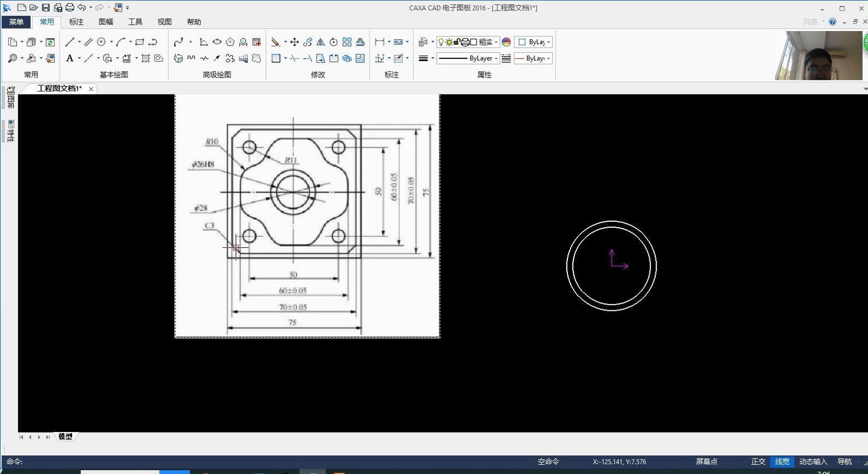Close the 工程图文档1* document tab
The image size is (868, 474).
coord(91,89)
